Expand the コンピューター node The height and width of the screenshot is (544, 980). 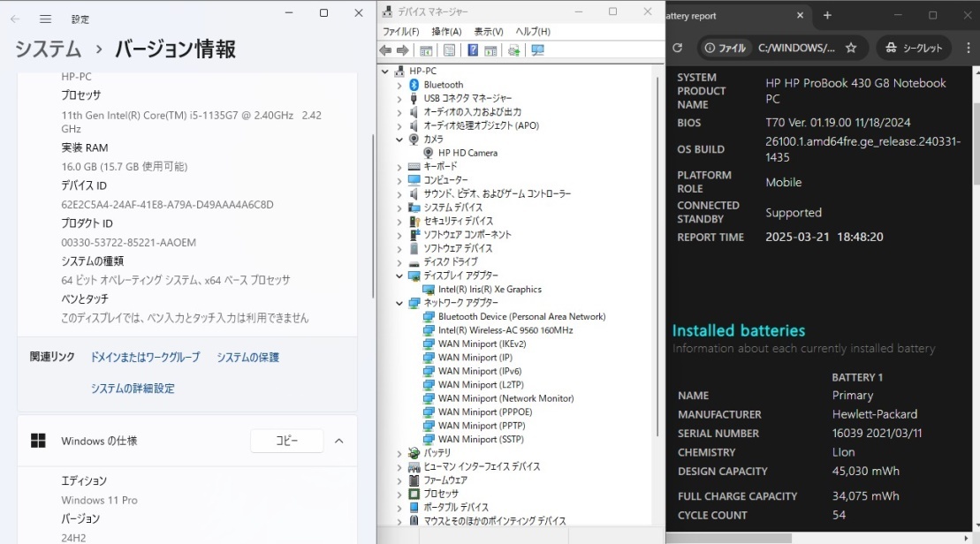pos(399,180)
